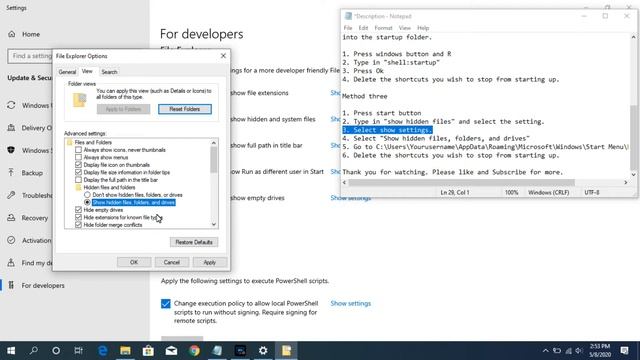Open Mail app from taskbar
Image resolution: width=640 pixels, height=360 pixels.
(171, 351)
